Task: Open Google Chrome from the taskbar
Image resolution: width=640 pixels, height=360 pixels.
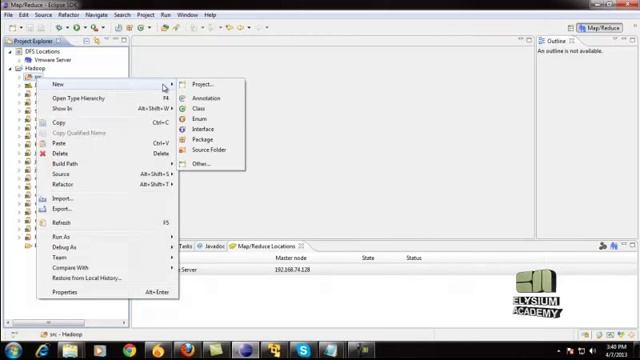Action: (129, 350)
